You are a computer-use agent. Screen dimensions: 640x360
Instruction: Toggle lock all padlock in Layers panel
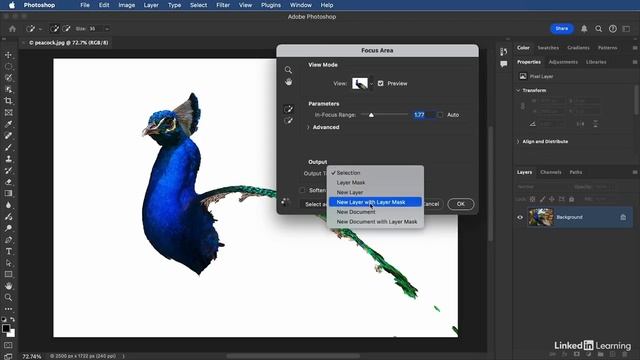pyautogui.click(x=571, y=199)
